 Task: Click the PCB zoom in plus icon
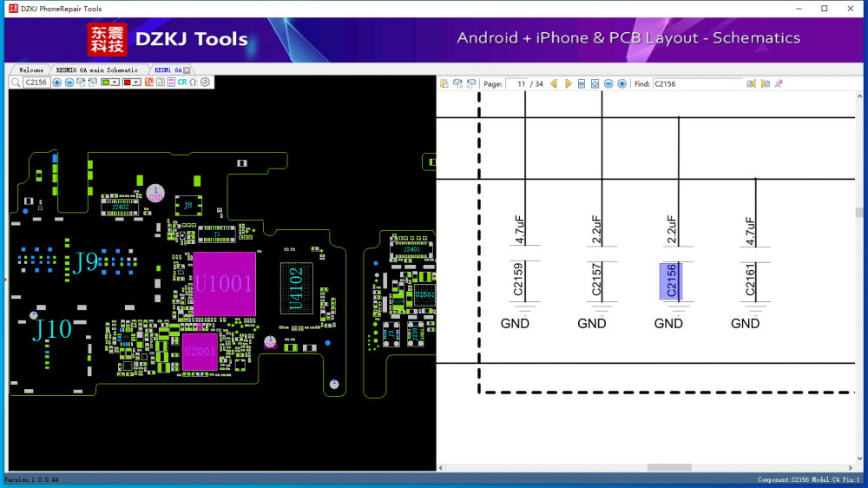57,82
